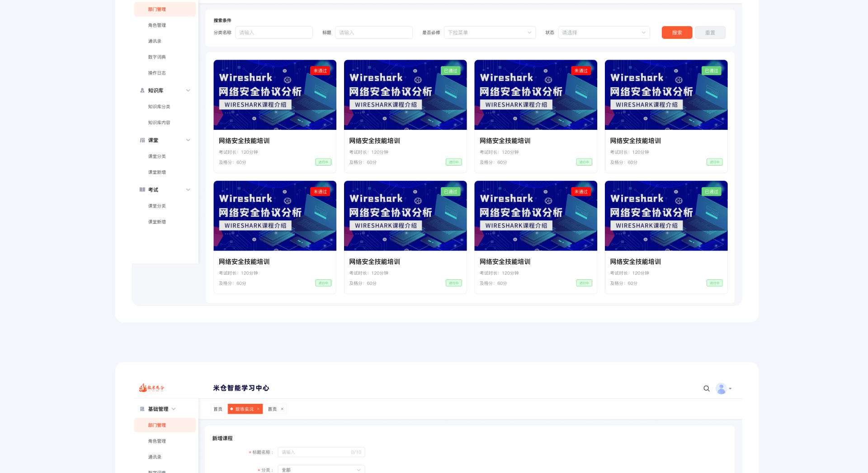Viewport: 868px width, 473px height.
Task: Open first course thumbnail in bottom row
Action: coord(275,216)
